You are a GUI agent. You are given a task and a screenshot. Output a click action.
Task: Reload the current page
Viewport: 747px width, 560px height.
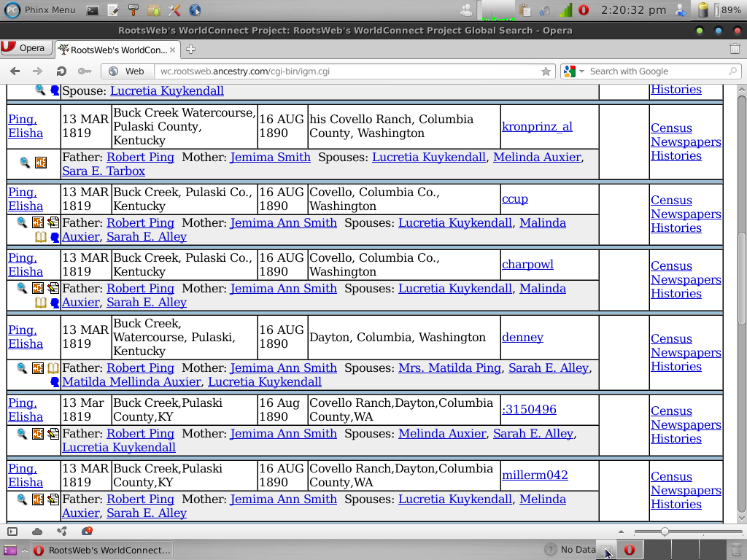pos(61,71)
